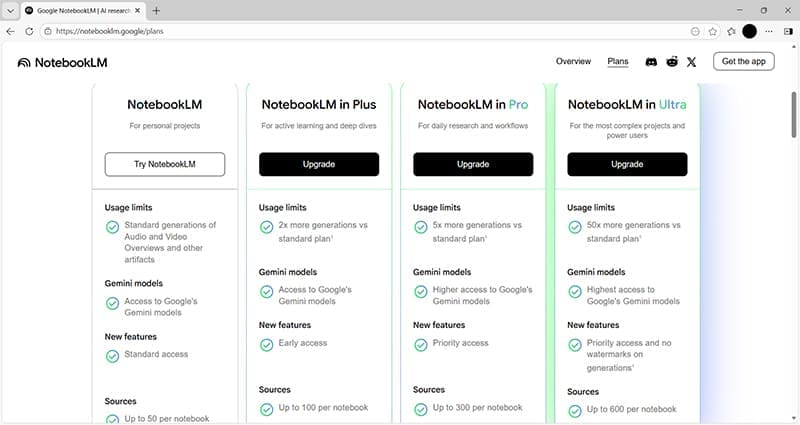This screenshot has height=425, width=800.
Task: Click the Get the app button
Action: tap(744, 61)
